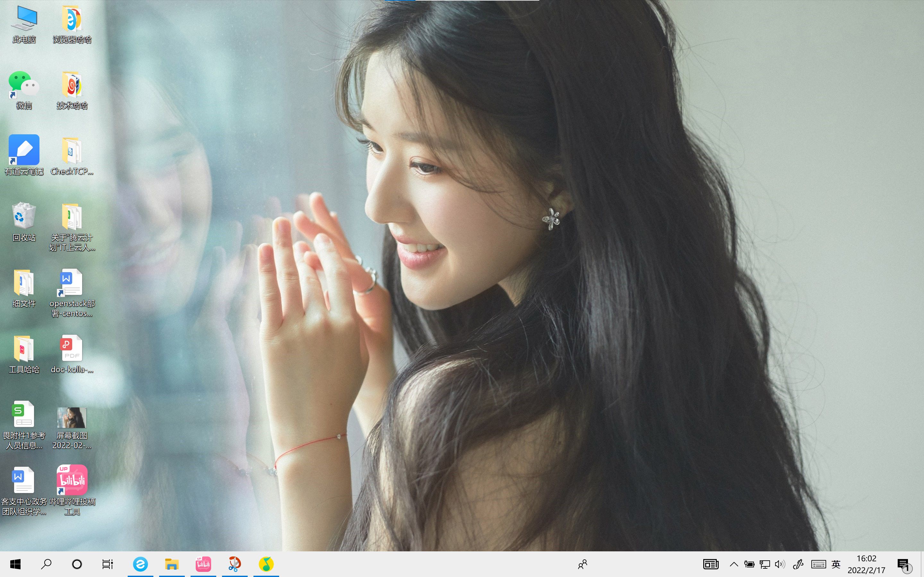
Task: Open the Recycle Bin (回收站)
Action: [24, 216]
